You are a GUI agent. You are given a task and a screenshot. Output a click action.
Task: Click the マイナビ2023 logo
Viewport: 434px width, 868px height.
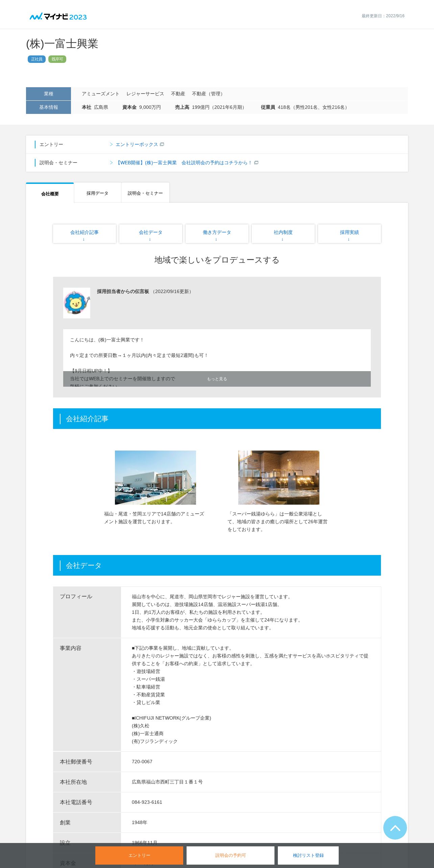[58, 16]
